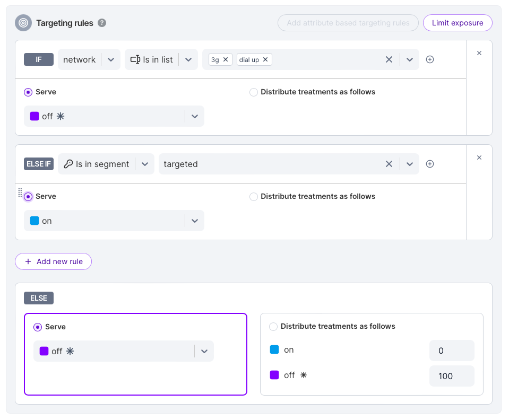This screenshot has height=420, width=509.
Task: Clear the targeted segment selection
Action: pos(389,164)
